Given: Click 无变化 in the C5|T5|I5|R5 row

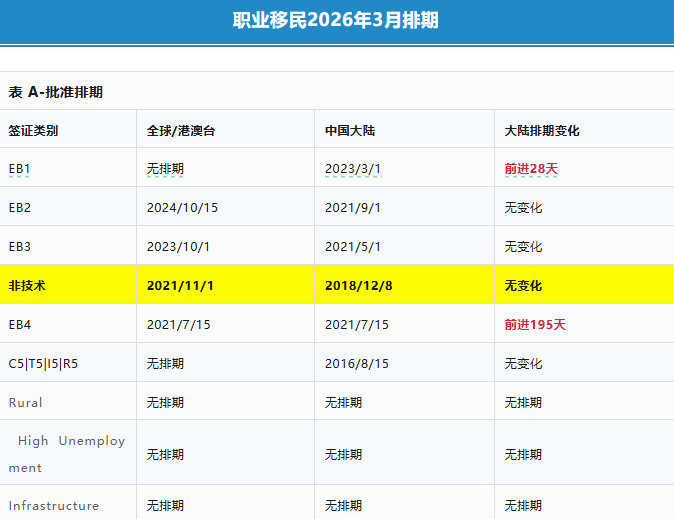Looking at the screenshot, I should [x=523, y=364].
